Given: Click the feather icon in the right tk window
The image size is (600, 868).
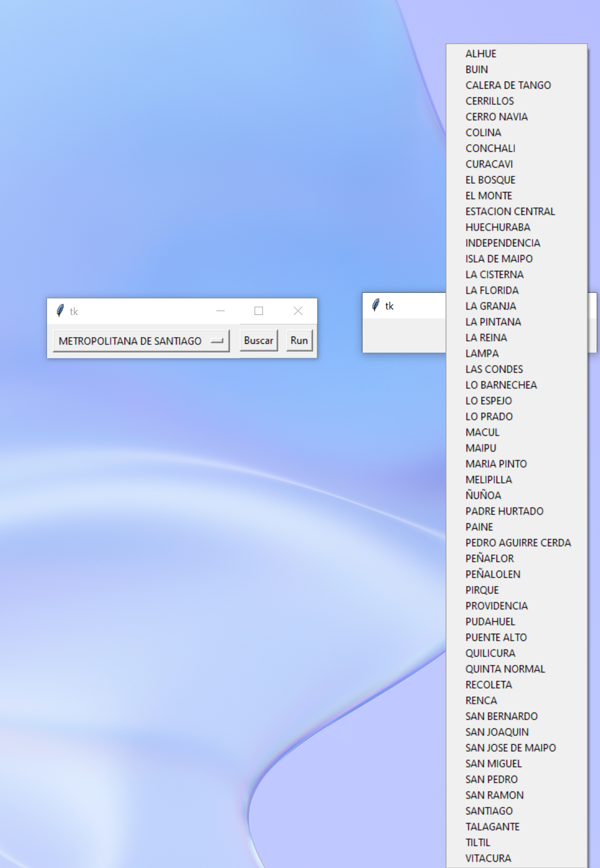Looking at the screenshot, I should click(x=376, y=306).
